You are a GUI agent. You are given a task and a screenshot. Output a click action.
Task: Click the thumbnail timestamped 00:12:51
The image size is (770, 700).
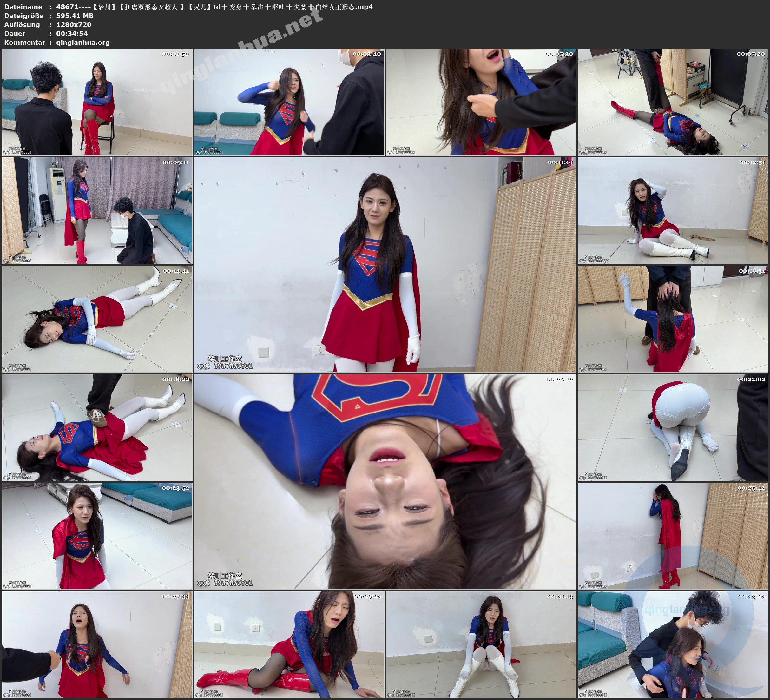[x=673, y=210]
